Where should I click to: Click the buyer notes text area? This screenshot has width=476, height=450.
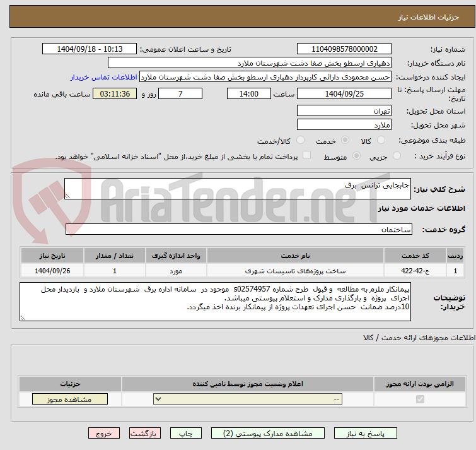[x=215, y=302]
